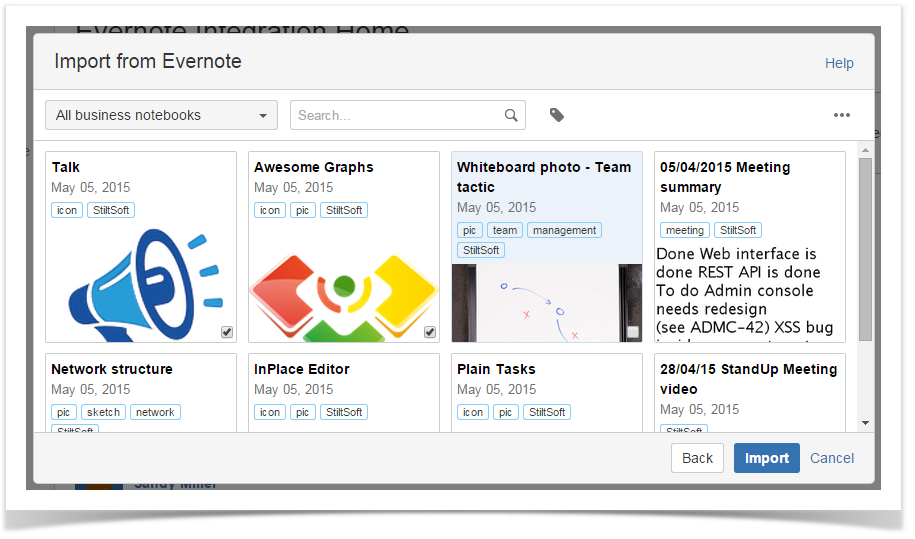Open the three-dots more options menu
The image size is (915, 539).
point(841,115)
